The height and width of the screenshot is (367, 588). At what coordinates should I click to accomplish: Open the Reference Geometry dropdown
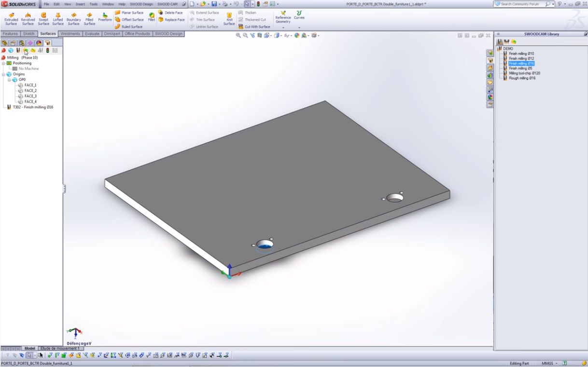point(283,27)
